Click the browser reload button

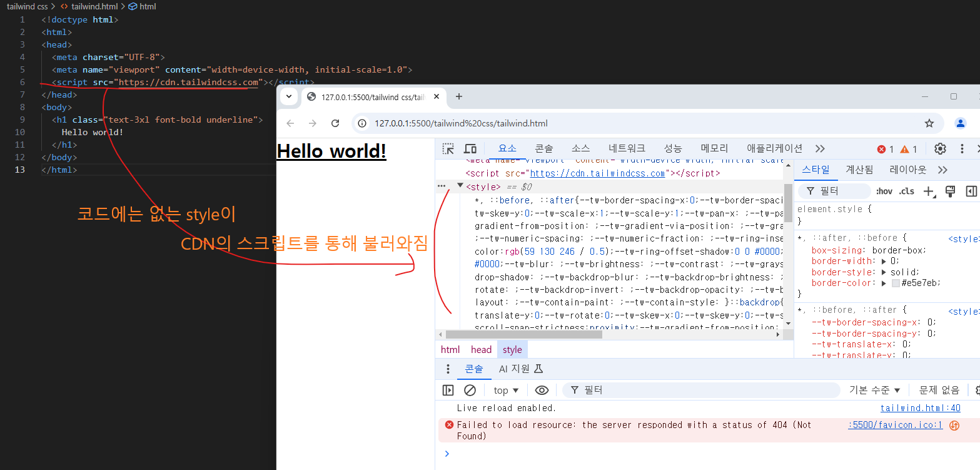pyautogui.click(x=335, y=123)
